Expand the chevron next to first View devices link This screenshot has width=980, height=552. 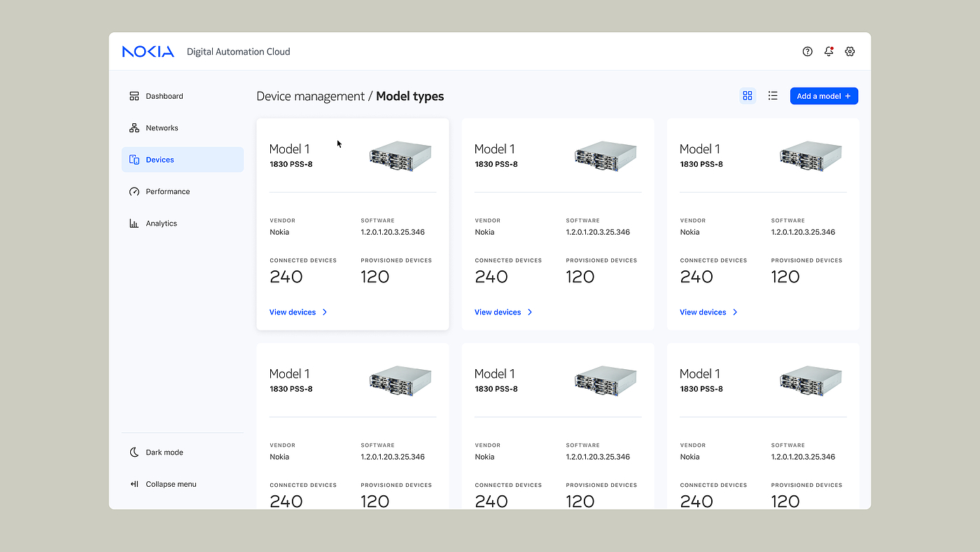click(324, 312)
